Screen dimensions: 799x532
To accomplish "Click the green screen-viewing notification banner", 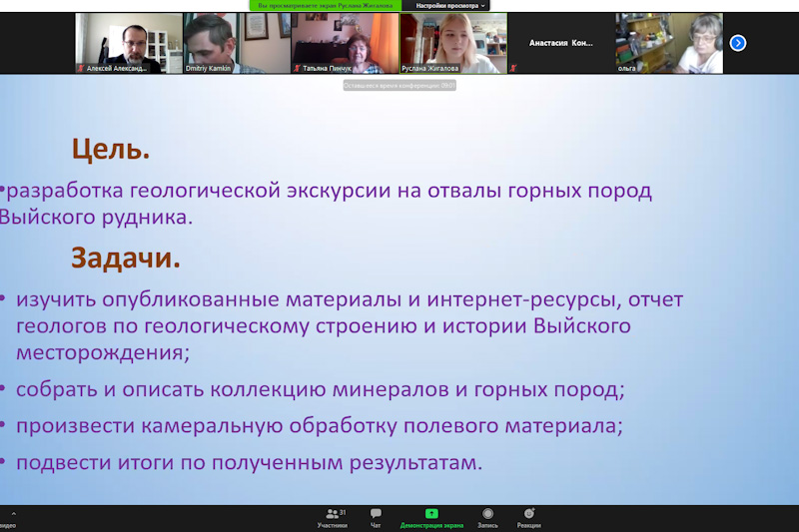I will click(x=323, y=6).
